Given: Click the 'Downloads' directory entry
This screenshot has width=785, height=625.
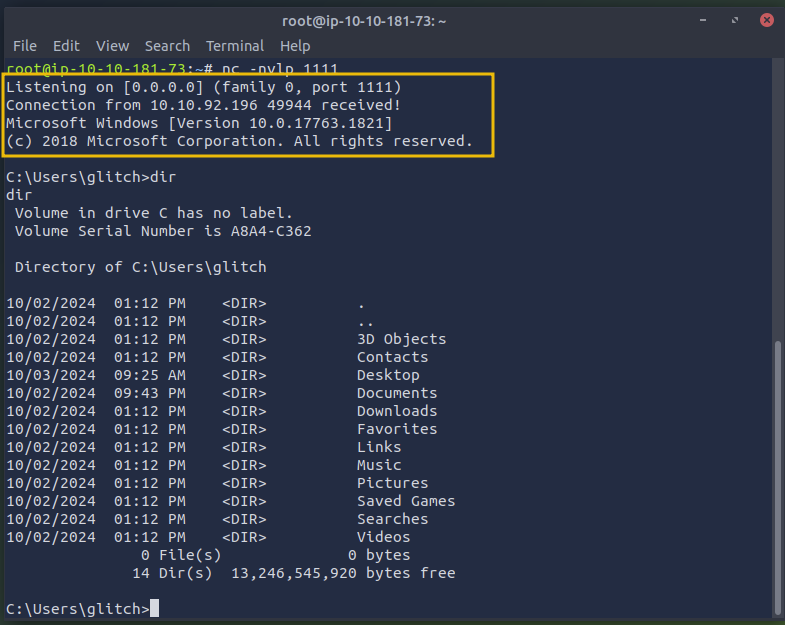Looking at the screenshot, I should pos(397,412).
